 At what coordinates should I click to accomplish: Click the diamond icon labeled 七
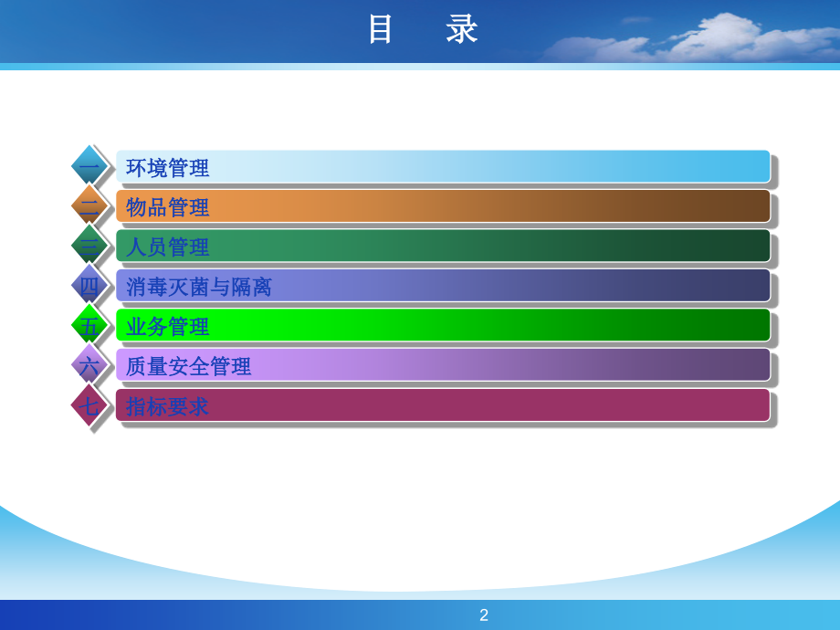coord(89,404)
